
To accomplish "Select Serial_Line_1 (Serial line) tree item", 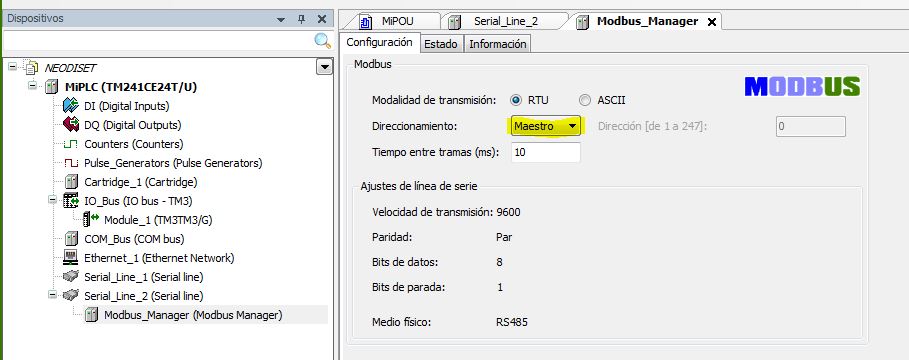I will click(144, 277).
